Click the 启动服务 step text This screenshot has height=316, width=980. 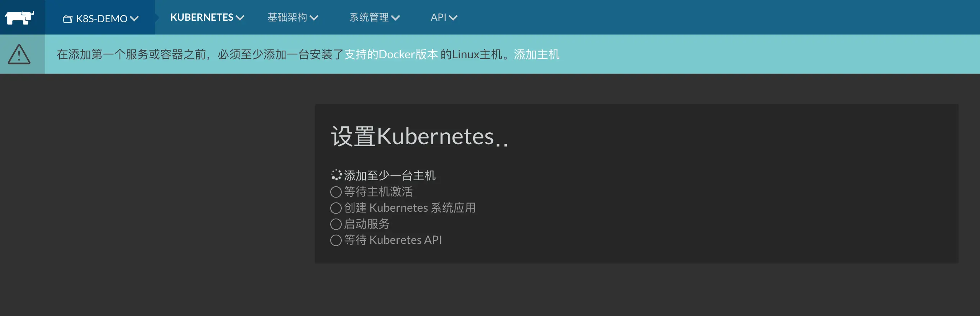[x=367, y=224]
